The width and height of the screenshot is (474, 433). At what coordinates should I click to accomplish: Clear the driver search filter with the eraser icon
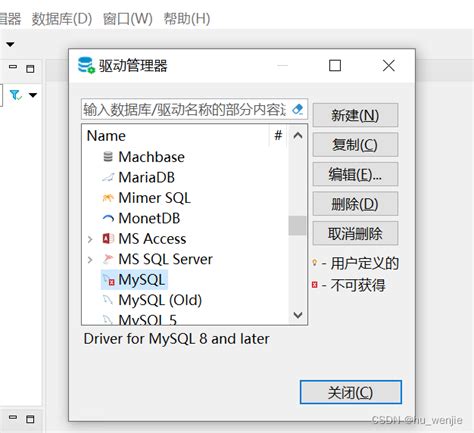297,109
